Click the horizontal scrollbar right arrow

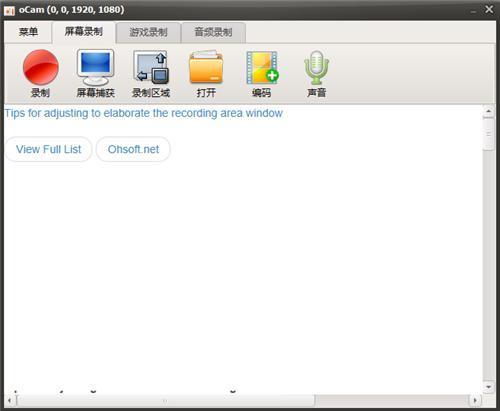pyautogui.click(x=475, y=400)
